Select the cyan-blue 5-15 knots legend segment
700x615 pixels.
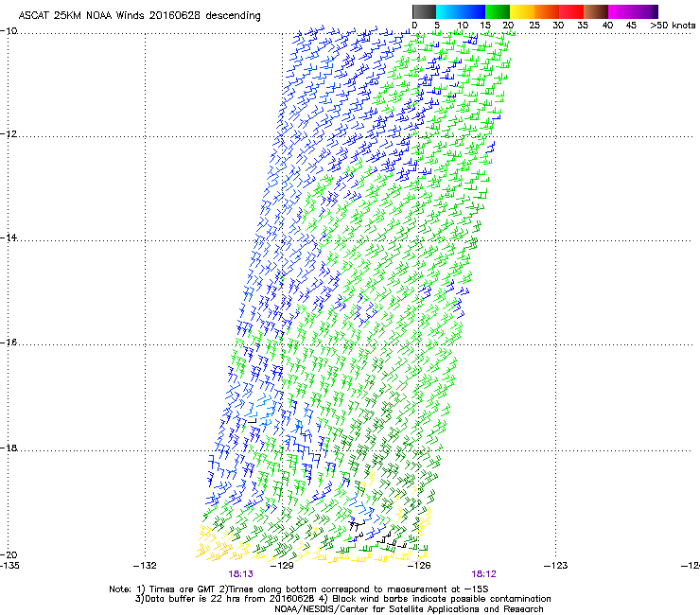pos(461,11)
